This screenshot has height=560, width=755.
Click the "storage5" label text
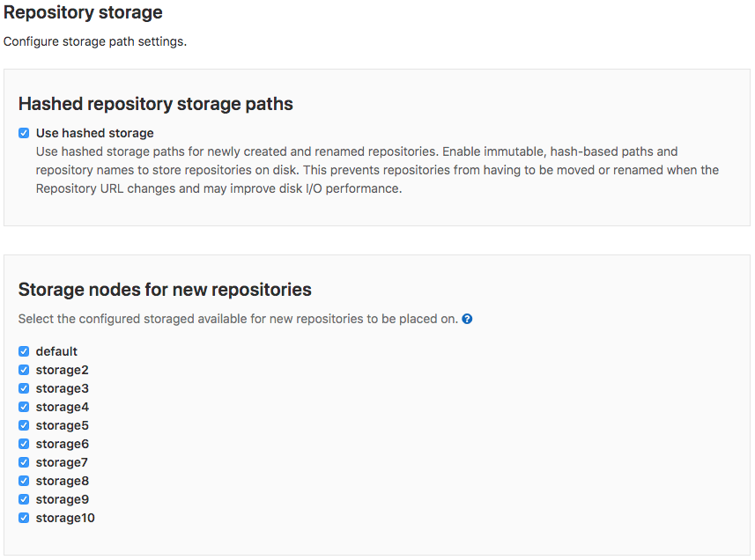tap(62, 425)
